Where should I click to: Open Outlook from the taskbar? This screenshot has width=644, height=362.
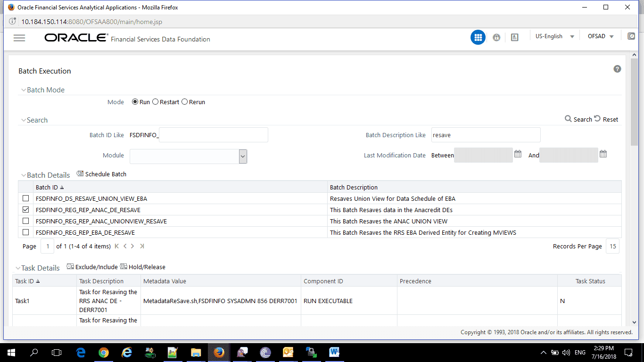(x=288, y=352)
